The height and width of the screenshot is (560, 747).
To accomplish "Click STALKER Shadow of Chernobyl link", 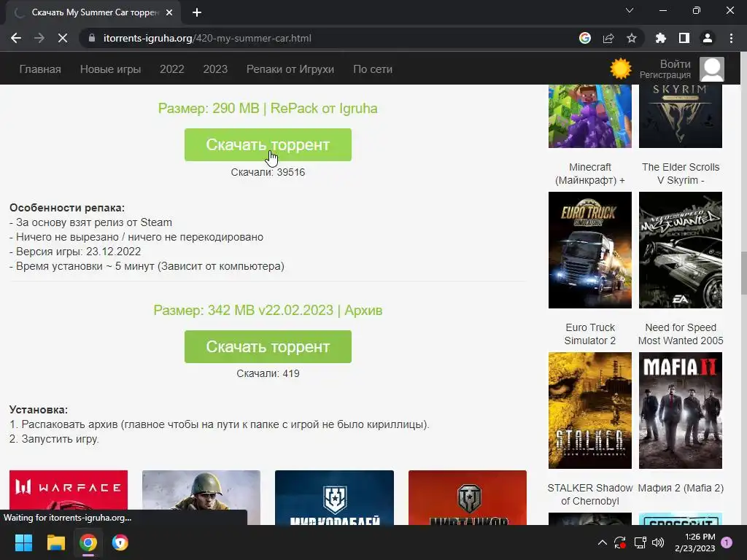I will point(589,494).
